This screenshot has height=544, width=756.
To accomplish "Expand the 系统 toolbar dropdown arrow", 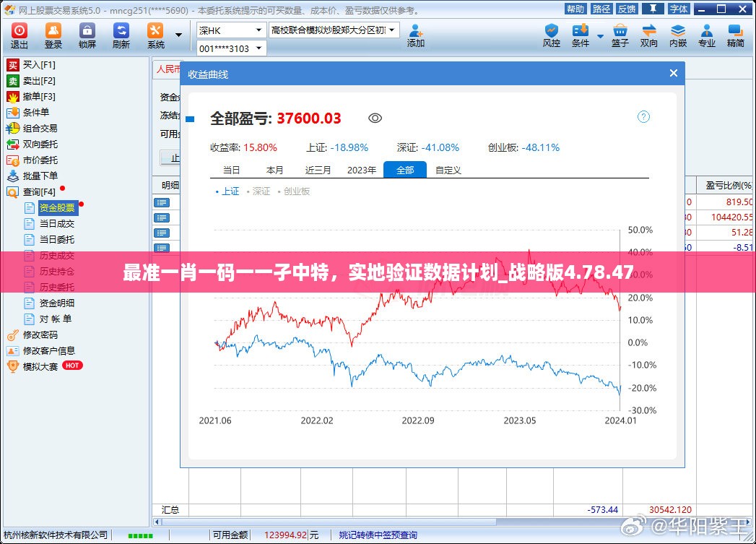I will [x=178, y=35].
